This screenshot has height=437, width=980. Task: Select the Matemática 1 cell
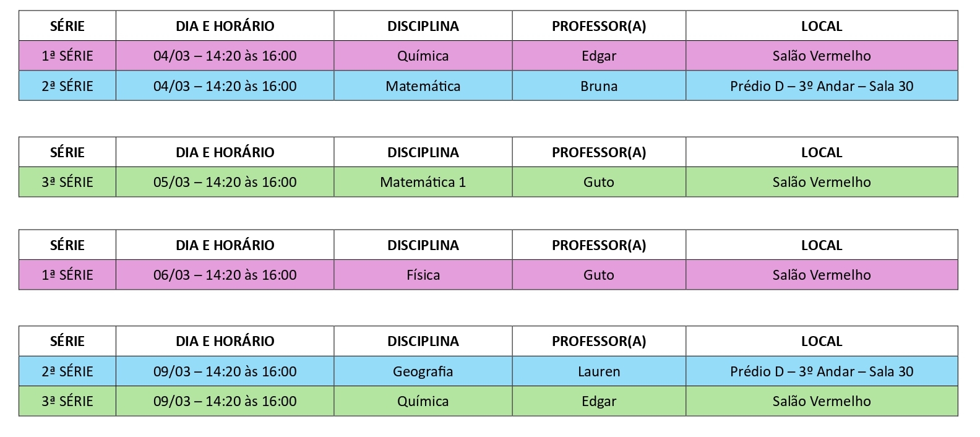[x=423, y=182]
